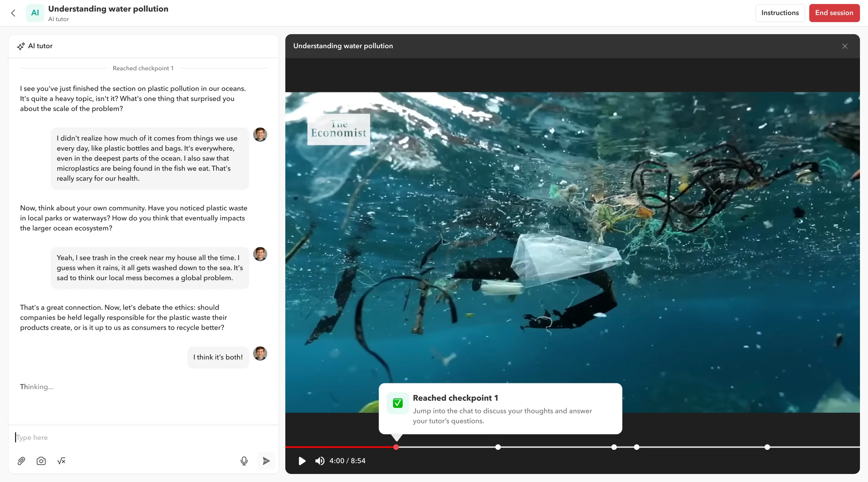Jump to the third checkpoint dot on timeline
868x482 pixels.
[613, 447]
